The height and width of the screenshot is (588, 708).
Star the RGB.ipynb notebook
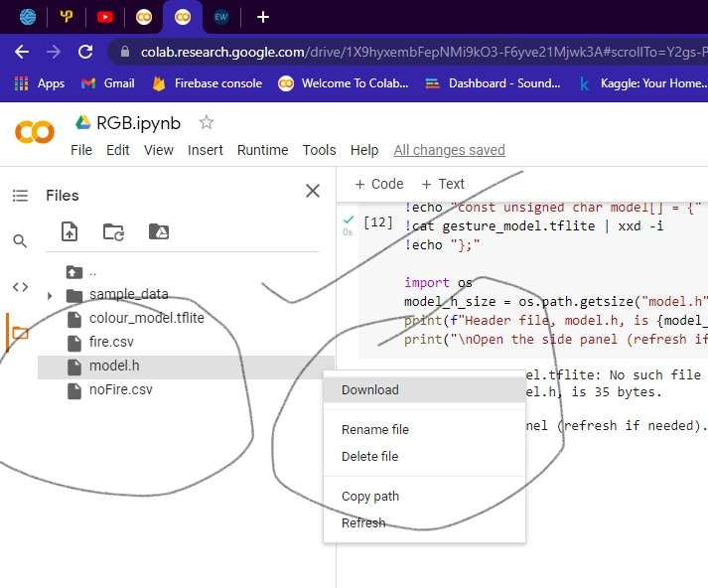click(207, 122)
